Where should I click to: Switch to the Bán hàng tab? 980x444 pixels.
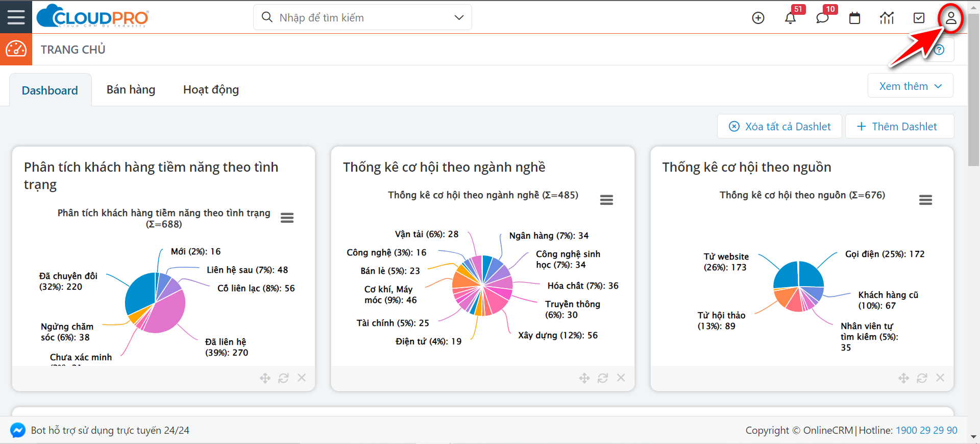[131, 89]
